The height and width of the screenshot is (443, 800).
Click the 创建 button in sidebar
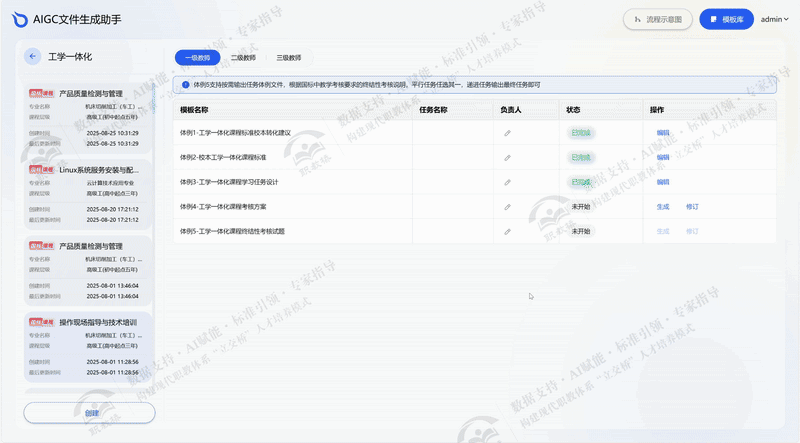tap(90, 412)
